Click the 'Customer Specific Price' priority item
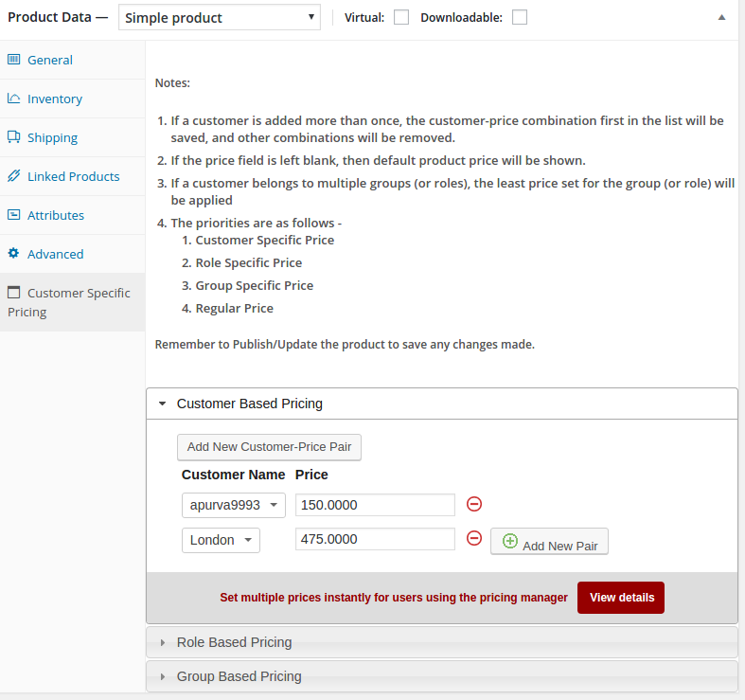Viewport: 745px width, 700px height. pos(265,240)
